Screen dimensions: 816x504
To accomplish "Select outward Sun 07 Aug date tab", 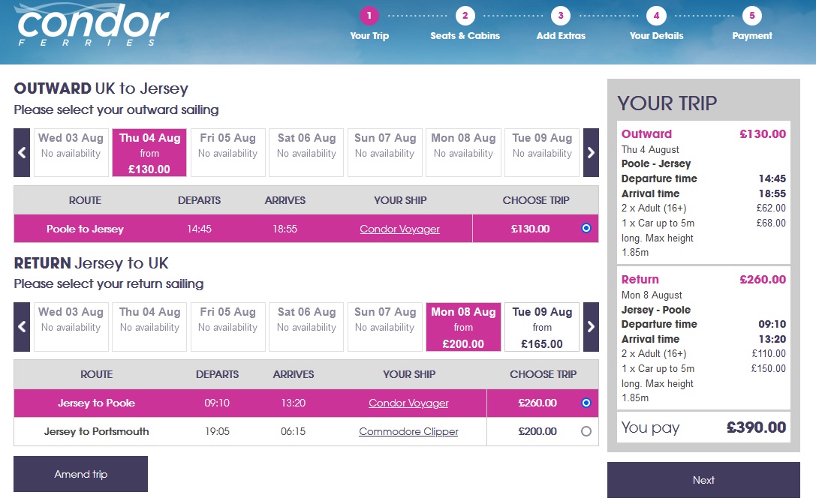I will click(x=385, y=152).
